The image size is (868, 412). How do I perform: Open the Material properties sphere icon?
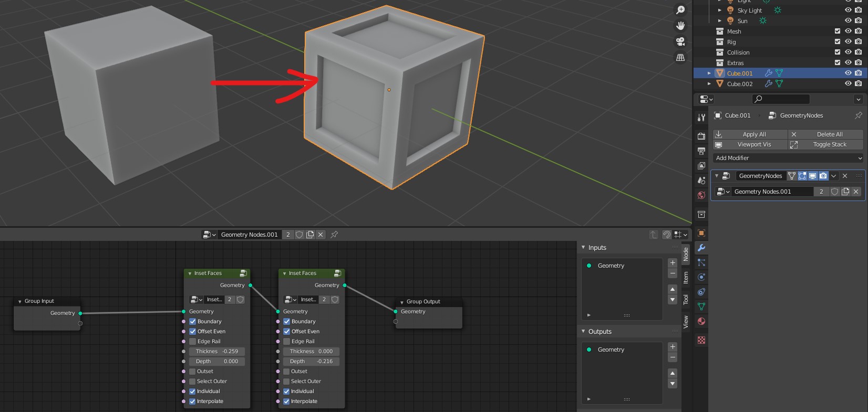pos(701,321)
